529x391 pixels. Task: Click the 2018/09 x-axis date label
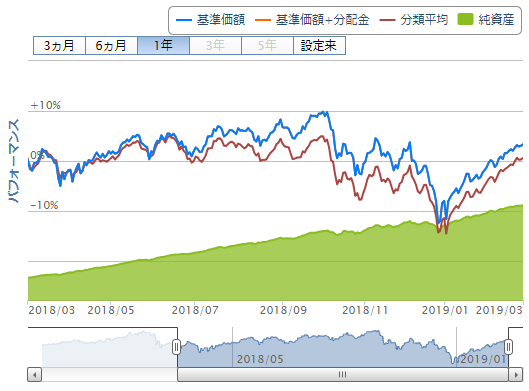(283, 310)
